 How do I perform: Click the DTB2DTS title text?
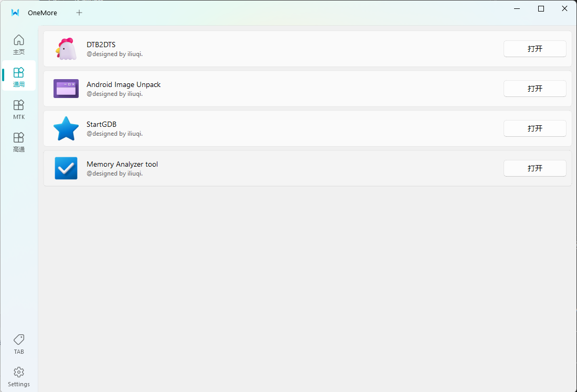pos(101,45)
